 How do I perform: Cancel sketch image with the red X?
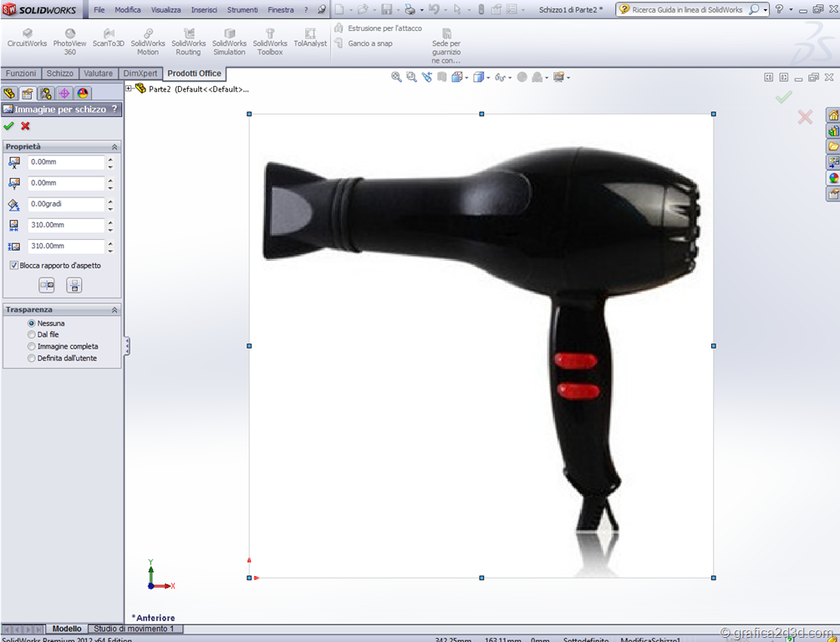coord(25,126)
